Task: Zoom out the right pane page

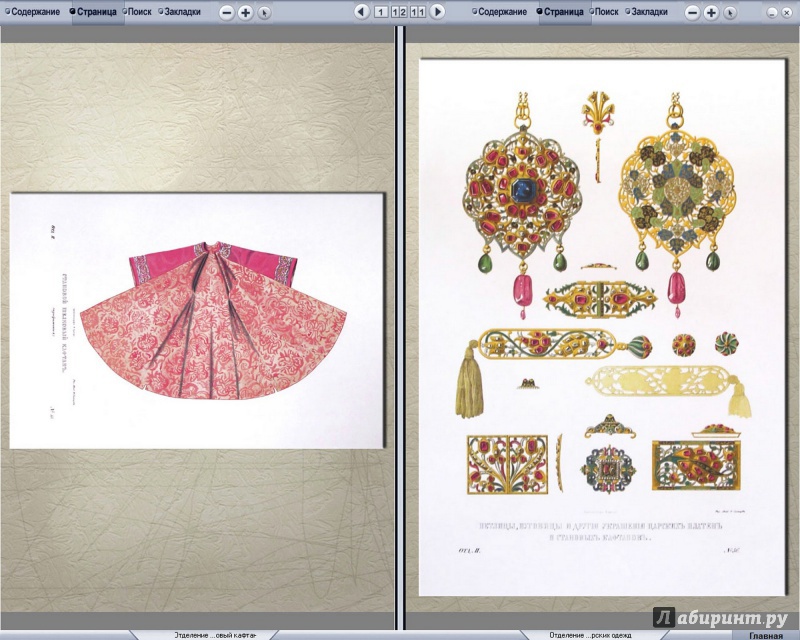Action: point(692,13)
